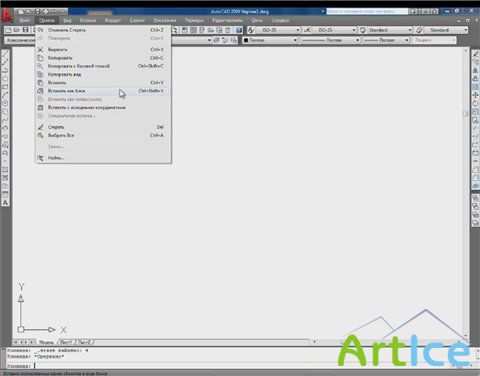Screen dimensions: 480x376
Task: Select the Array tool in modify toolbar
Action: [x=476, y=87]
